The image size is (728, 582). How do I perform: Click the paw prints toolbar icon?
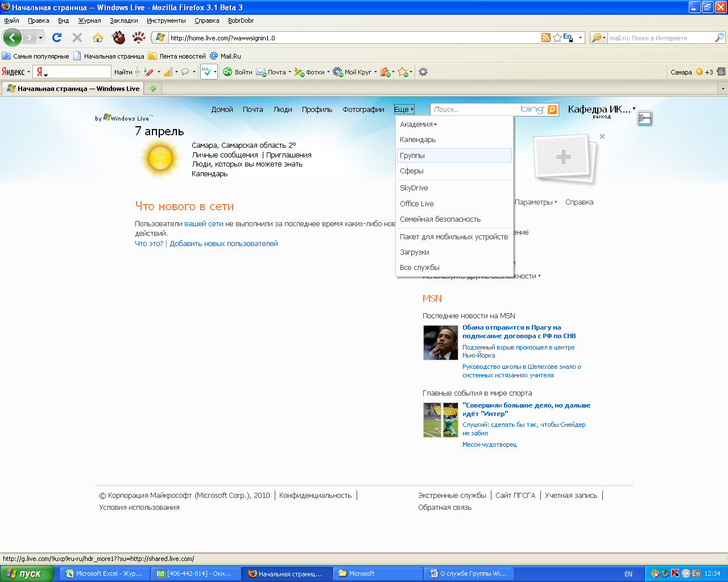139,38
